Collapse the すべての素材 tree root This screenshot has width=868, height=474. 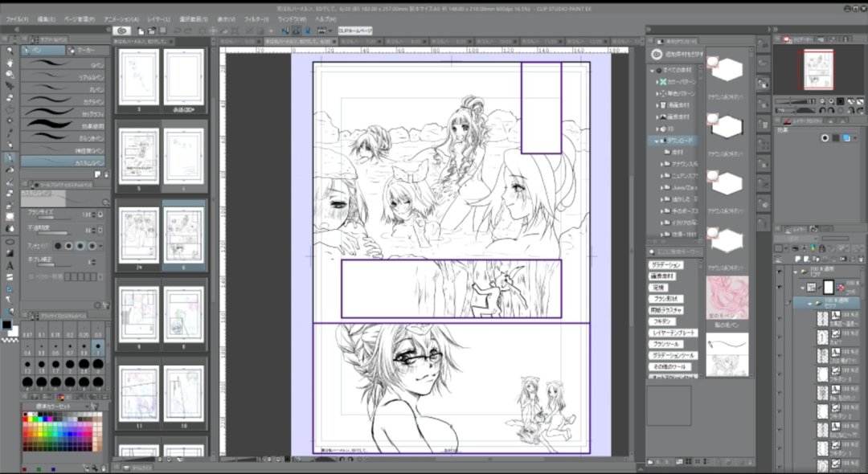[x=653, y=70]
